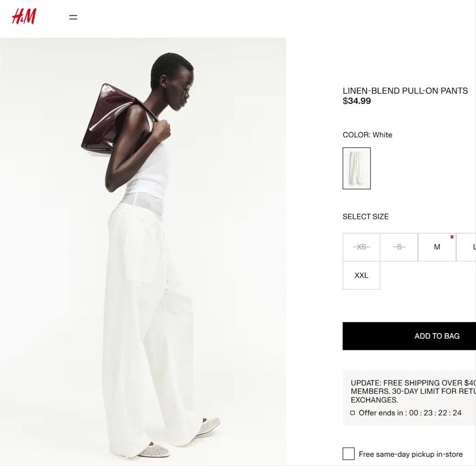
Task: Click the free shipping update banner text
Action: tap(413, 391)
